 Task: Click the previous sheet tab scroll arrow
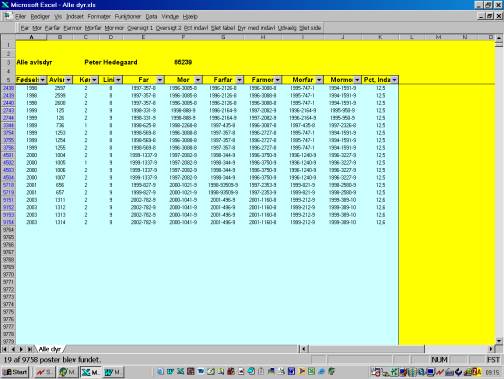(13, 349)
